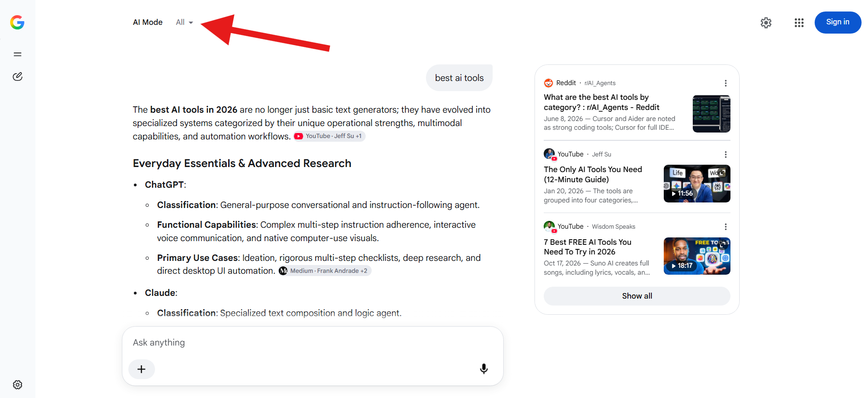Open the YouTube Jeff Su +1 citation chip

coord(329,136)
